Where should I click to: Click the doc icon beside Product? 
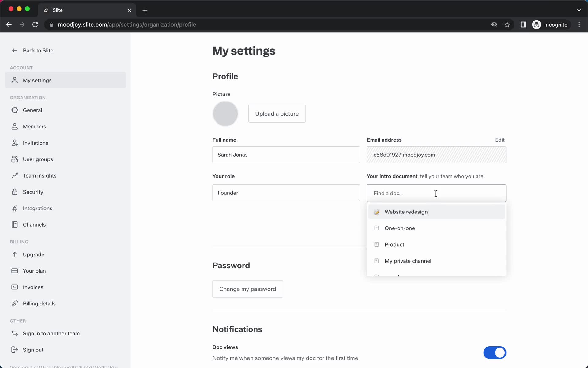(x=376, y=244)
